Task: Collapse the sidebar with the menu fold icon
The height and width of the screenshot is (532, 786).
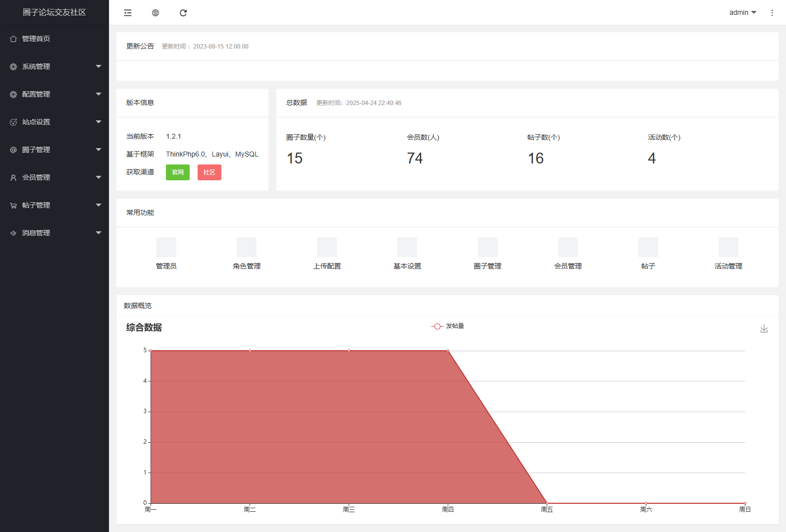Action: pos(128,13)
